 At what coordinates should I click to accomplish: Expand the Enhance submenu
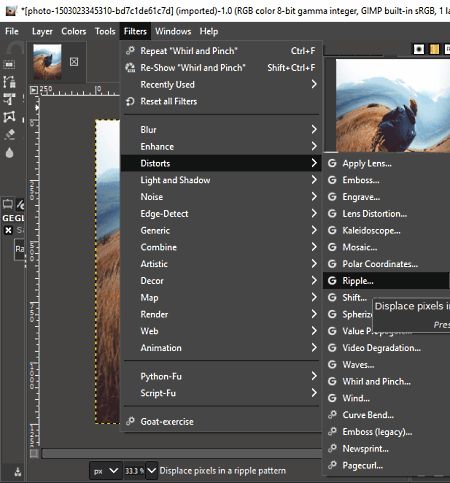pos(221,146)
